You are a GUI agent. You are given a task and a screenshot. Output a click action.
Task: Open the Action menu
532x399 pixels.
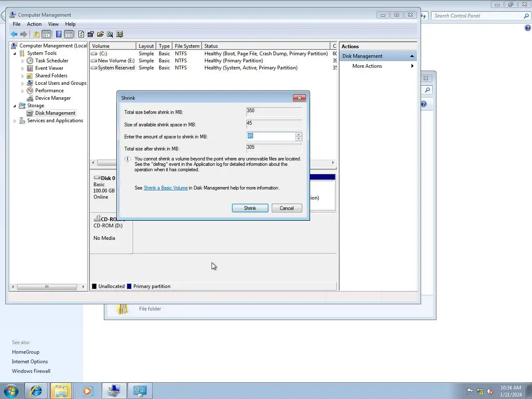click(34, 24)
